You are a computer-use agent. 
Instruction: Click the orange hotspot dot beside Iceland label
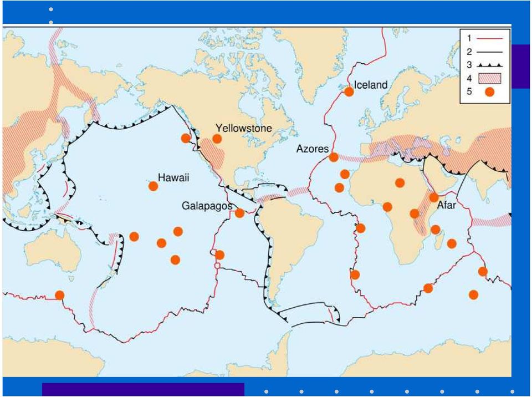tap(349, 91)
